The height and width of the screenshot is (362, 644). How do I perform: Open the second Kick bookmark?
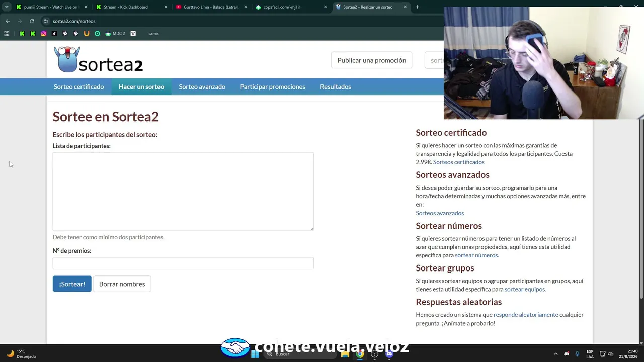33,34
